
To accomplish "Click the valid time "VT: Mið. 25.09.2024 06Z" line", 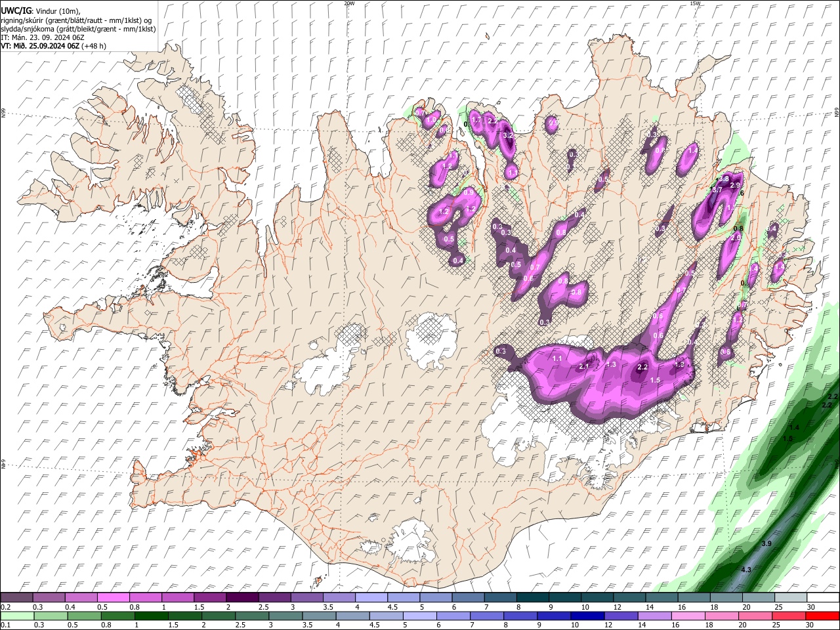I will click(40, 46).
